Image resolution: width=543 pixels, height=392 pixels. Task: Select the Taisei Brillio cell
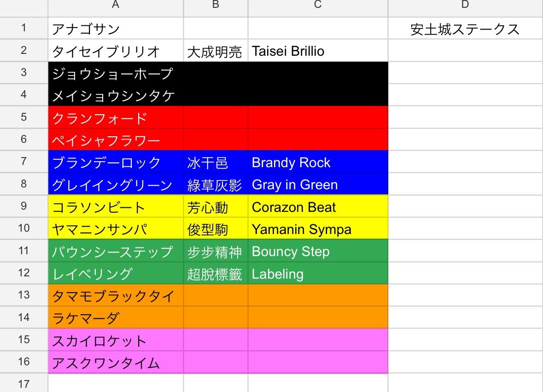click(318, 51)
